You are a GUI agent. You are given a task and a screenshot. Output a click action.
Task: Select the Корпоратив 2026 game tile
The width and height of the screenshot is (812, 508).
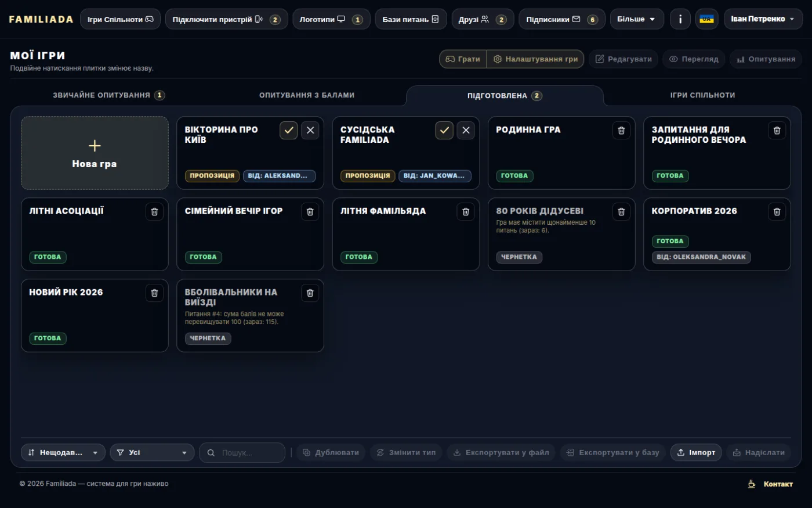tap(717, 235)
